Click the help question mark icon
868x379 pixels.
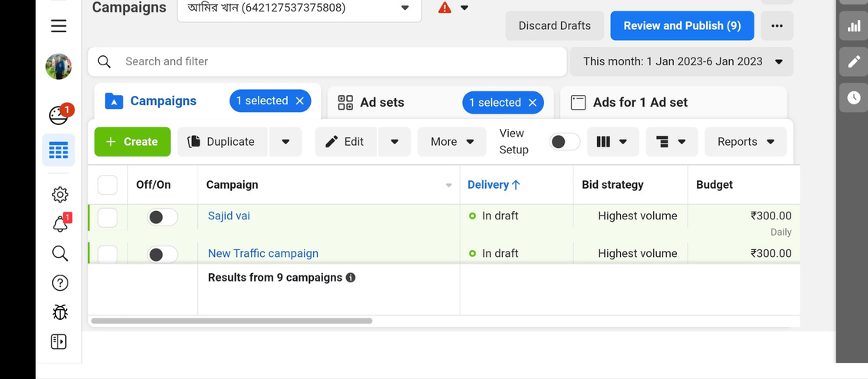pyautogui.click(x=60, y=283)
